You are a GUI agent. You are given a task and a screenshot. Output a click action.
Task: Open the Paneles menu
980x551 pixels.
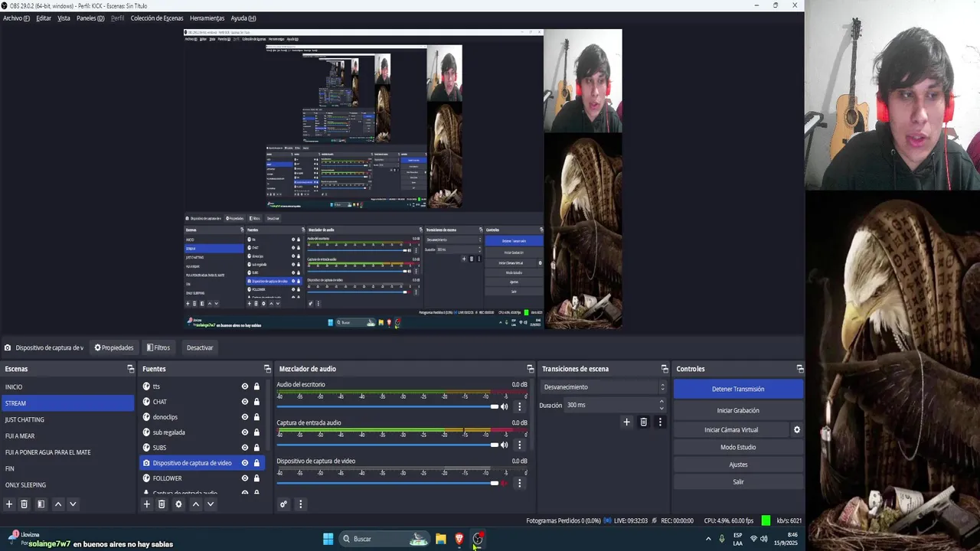(x=90, y=18)
